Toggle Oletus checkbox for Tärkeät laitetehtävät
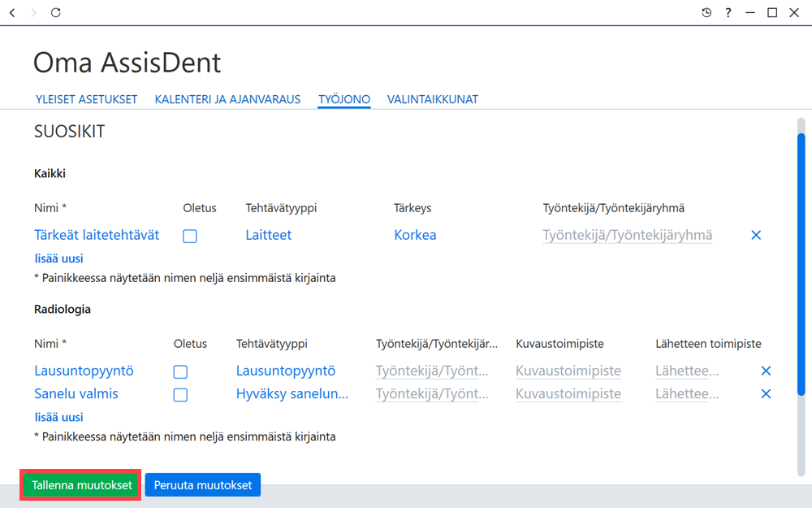 (x=190, y=237)
